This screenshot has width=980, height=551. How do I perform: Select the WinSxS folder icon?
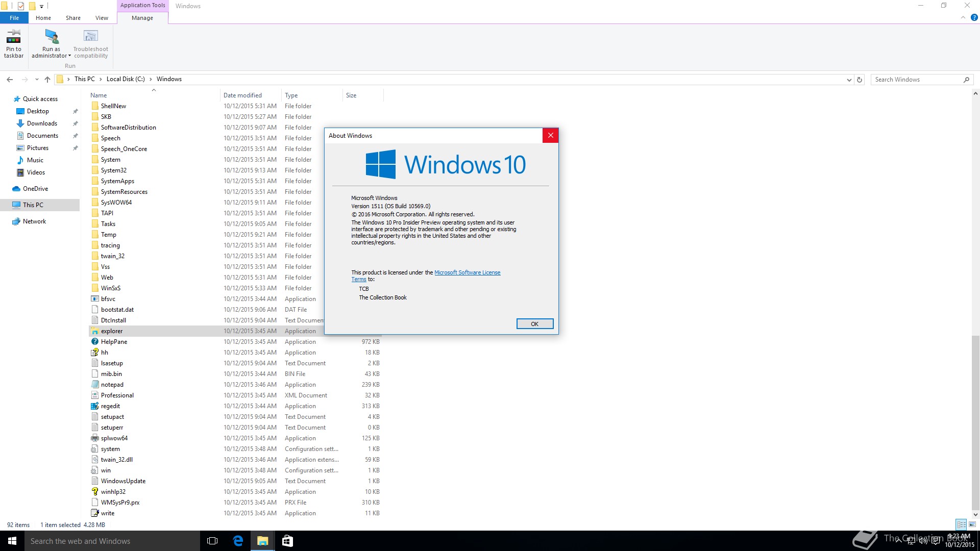click(94, 288)
